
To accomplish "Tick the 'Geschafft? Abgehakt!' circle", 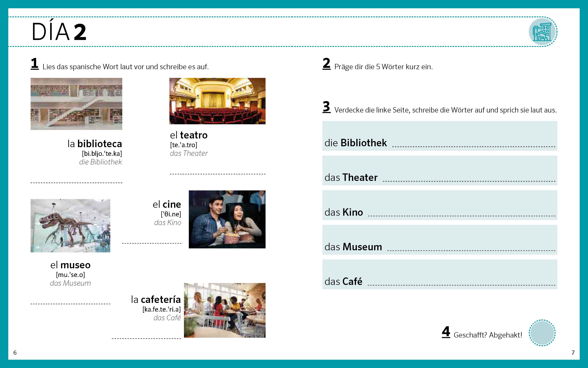I will [542, 333].
